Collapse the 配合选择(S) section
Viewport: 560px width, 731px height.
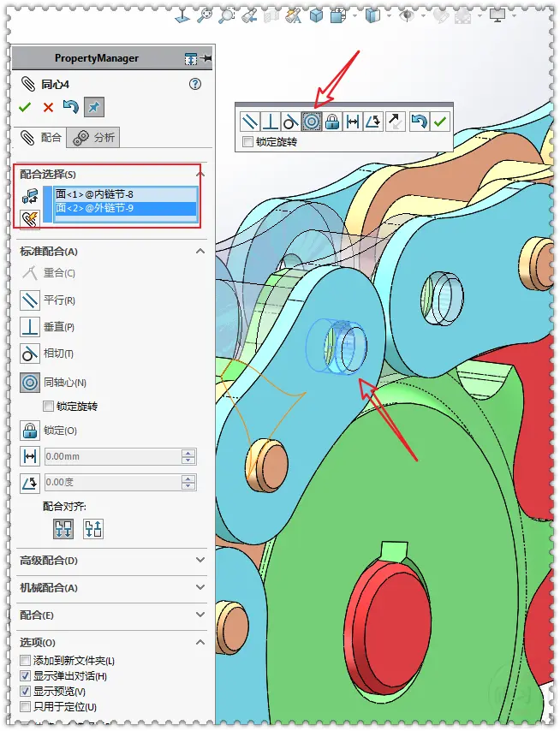pos(200,175)
